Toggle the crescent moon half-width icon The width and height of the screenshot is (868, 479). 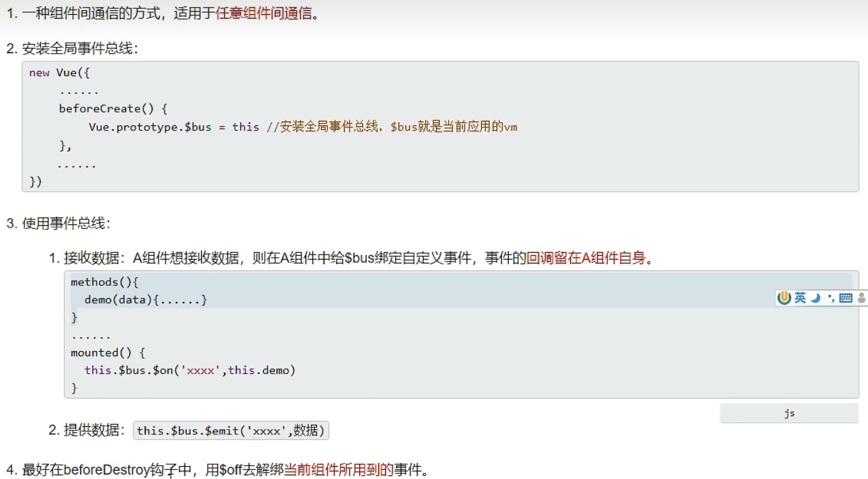[x=816, y=298]
